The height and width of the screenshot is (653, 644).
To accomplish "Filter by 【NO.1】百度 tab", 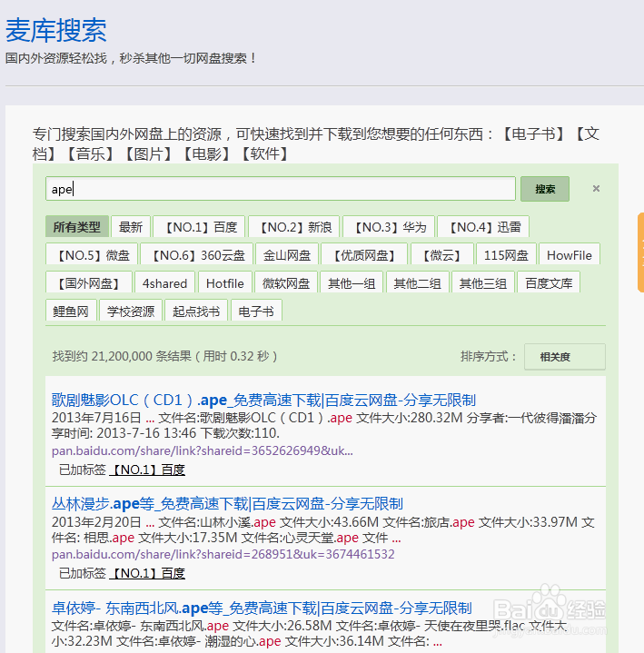I will point(199,226).
